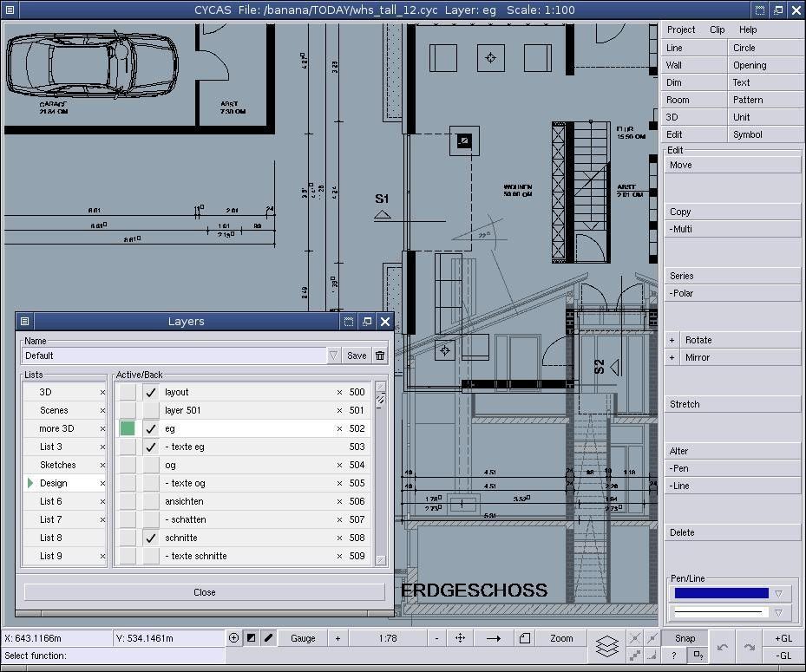The width and height of the screenshot is (806, 672).
Task: Click the redo arrow in the status bar
Action: click(x=750, y=648)
